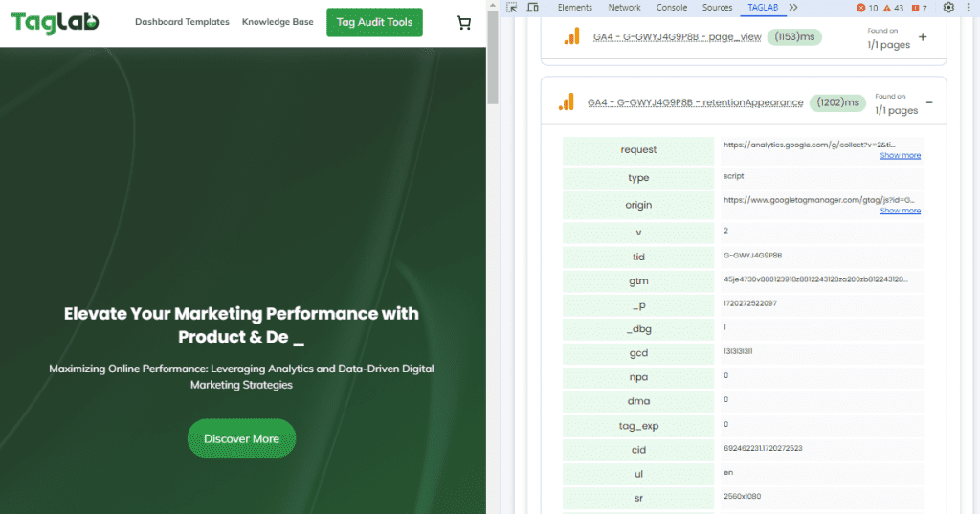
Task: Click the GA4 retentionAppearance analytics icon
Action: pyautogui.click(x=567, y=101)
